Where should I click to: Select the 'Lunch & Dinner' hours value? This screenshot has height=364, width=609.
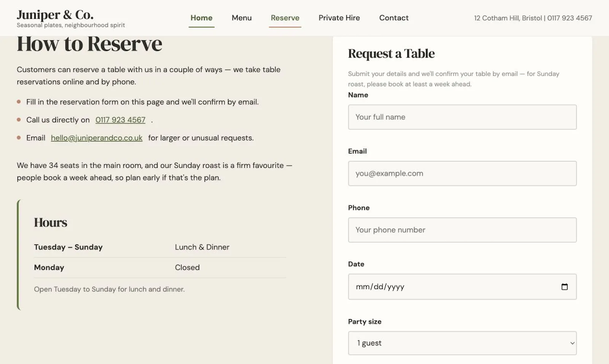202,247
